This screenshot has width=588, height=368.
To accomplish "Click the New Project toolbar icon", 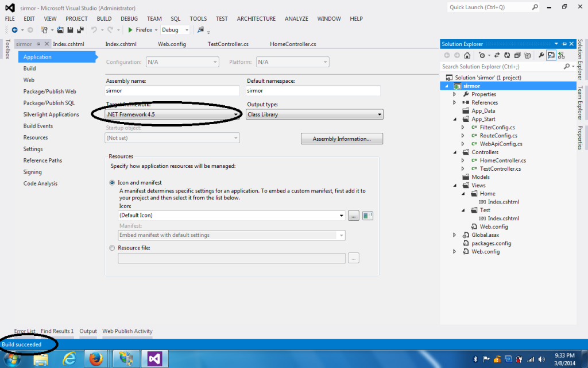I will [x=44, y=30].
